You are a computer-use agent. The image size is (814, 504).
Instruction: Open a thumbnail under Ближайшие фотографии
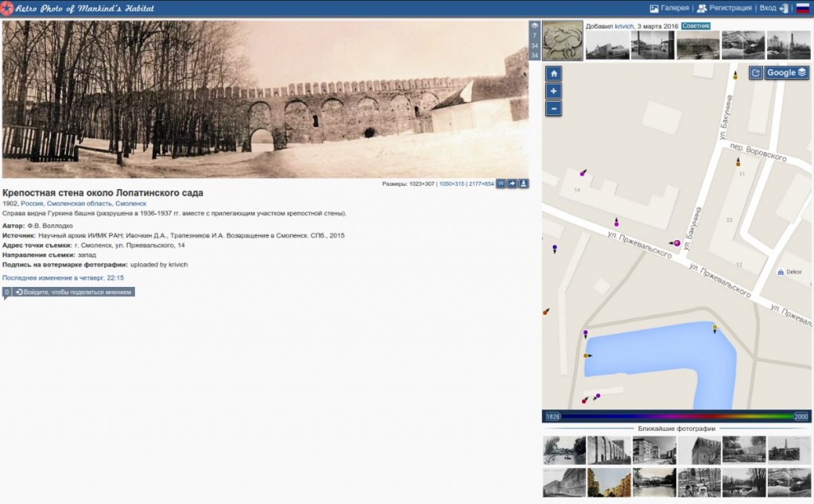click(x=564, y=449)
